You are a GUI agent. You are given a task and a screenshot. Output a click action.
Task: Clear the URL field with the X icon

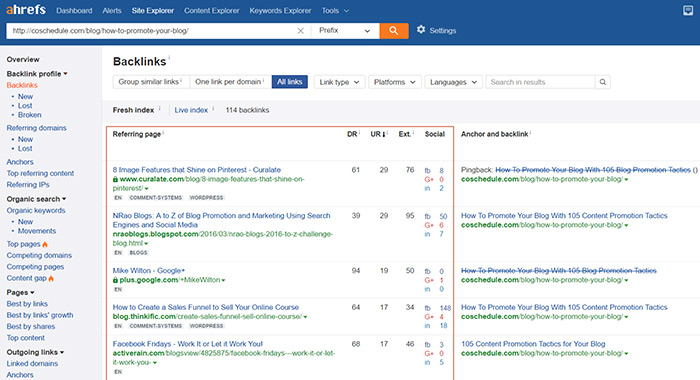[x=300, y=31]
